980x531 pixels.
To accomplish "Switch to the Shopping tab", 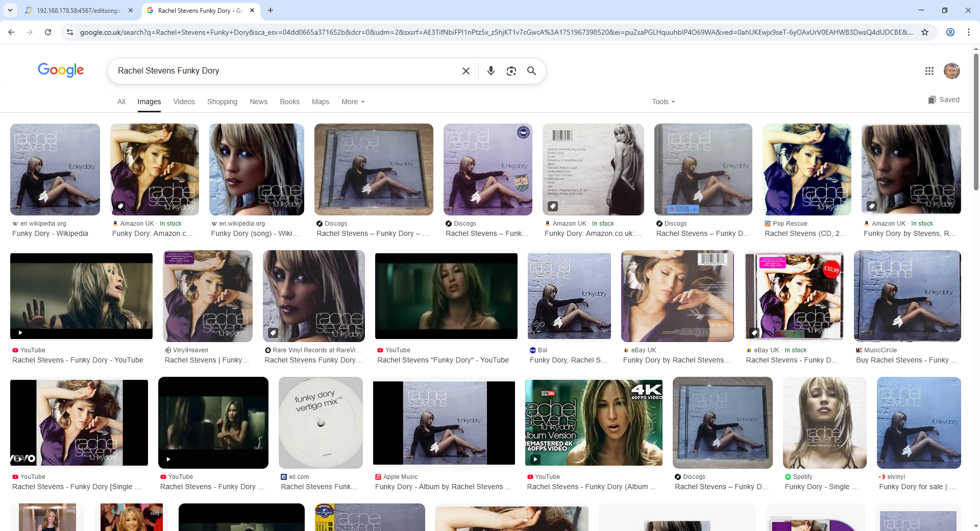I will [222, 102].
